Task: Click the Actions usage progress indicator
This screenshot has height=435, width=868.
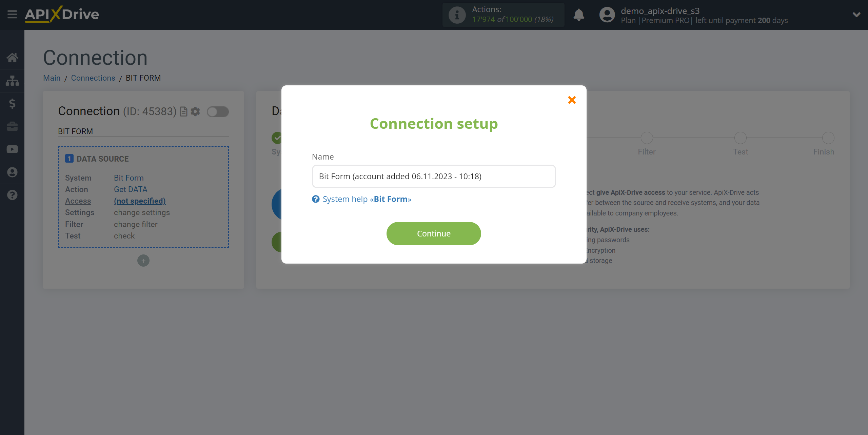Action: (x=502, y=15)
